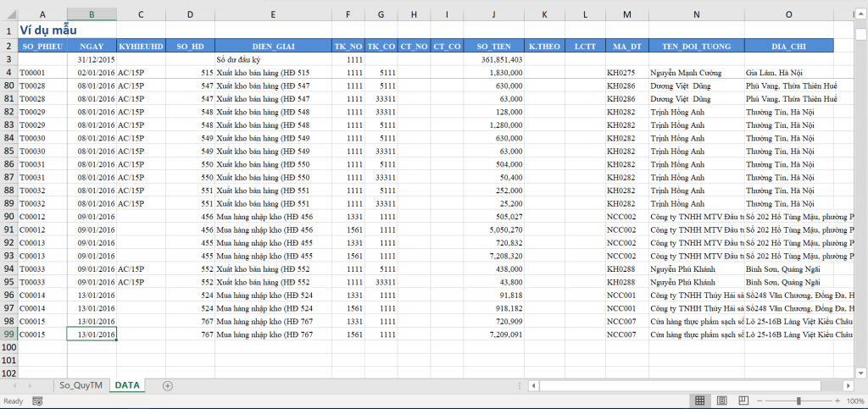The height and width of the screenshot is (409, 868).
Task: Click the next sheet navigation arrow
Action: pyautogui.click(x=30, y=386)
